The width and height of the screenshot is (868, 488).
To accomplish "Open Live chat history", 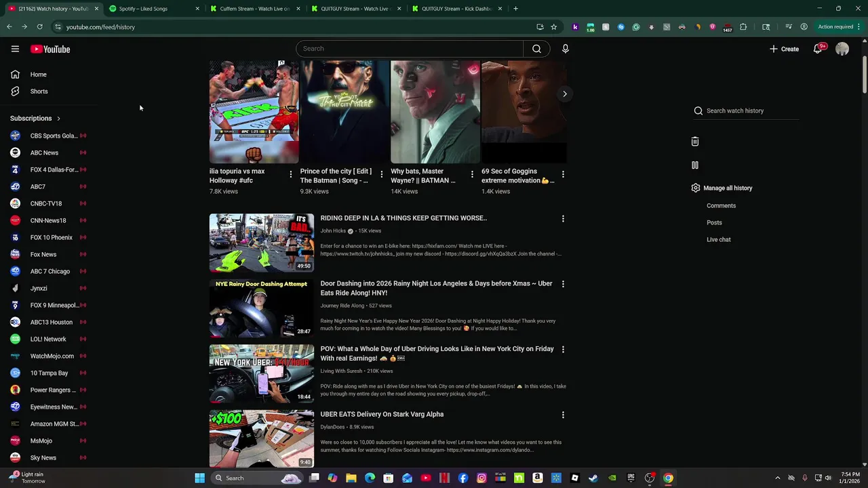I will pyautogui.click(x=719, y=239).
